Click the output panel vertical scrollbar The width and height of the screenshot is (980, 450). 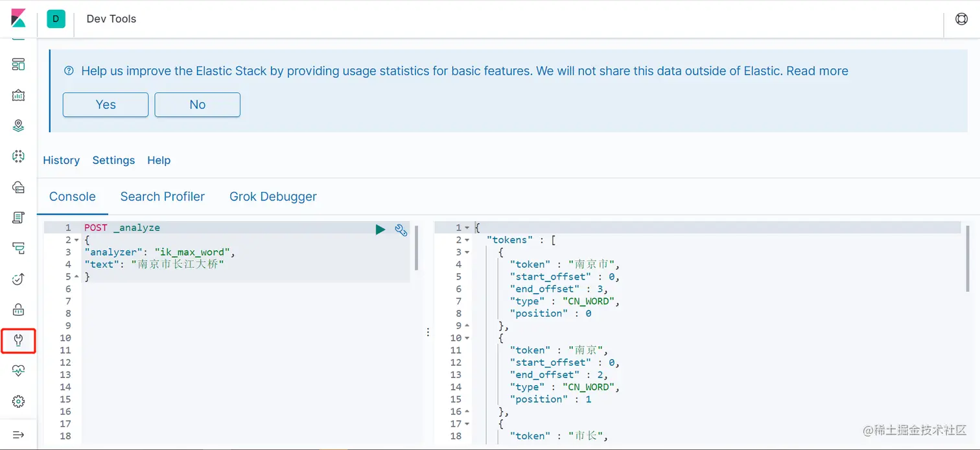[x=967, y=259]
